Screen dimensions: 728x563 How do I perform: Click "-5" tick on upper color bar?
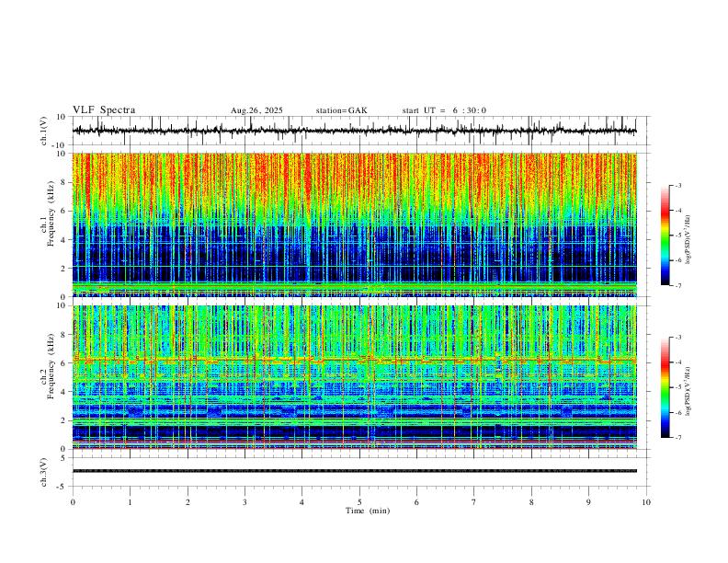tap(677, 236)
